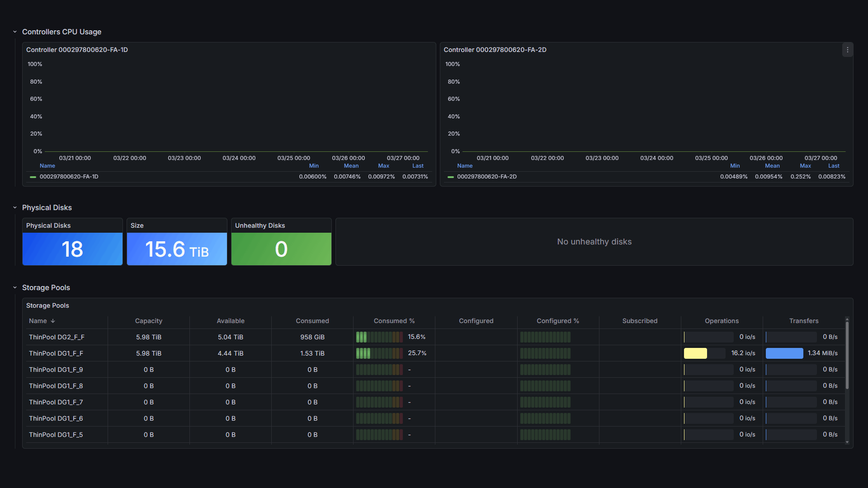Sort Storage Pools by Capacity column
Image resolution: width=868 pixels, height=488 pixels.
[x=148, y=321]
